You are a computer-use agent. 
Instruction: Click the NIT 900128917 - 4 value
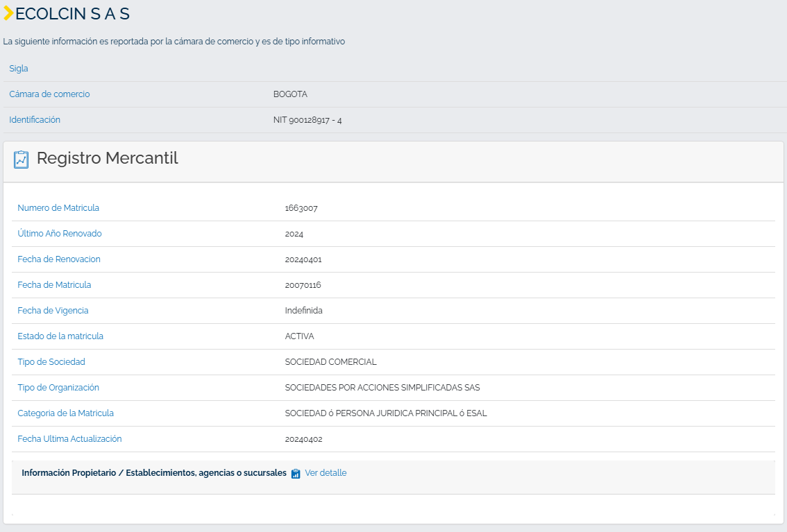307,120
